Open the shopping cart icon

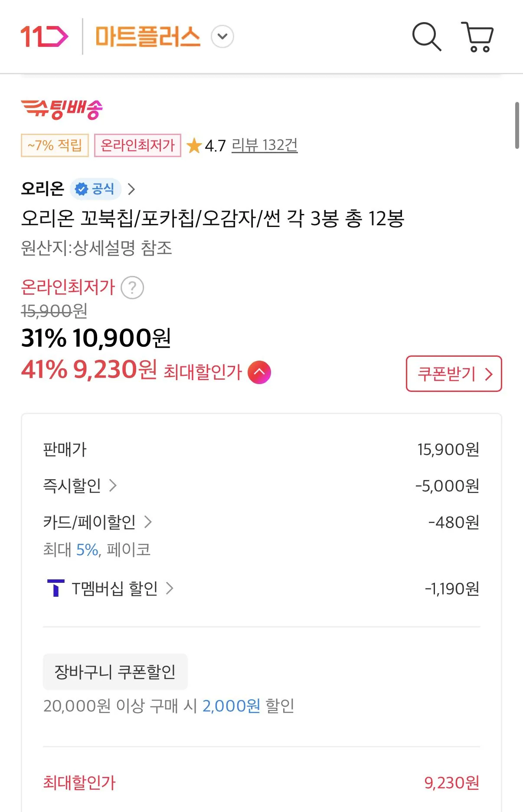click(x=477, y=37)
